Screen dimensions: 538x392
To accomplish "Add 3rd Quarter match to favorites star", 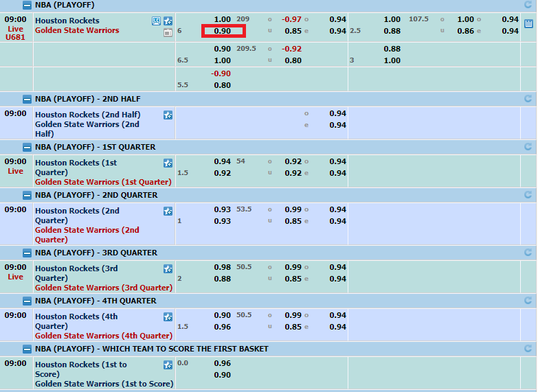I will point(168,269).
